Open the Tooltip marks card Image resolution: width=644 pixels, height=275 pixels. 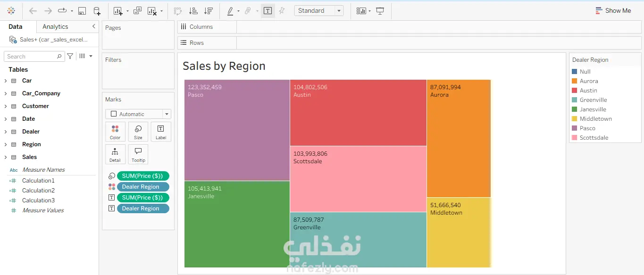tap(138, 154)
